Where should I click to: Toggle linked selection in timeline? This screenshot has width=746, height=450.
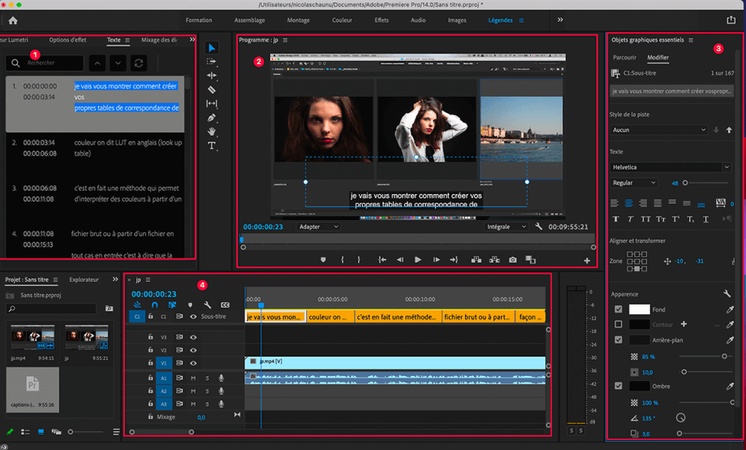172,304
